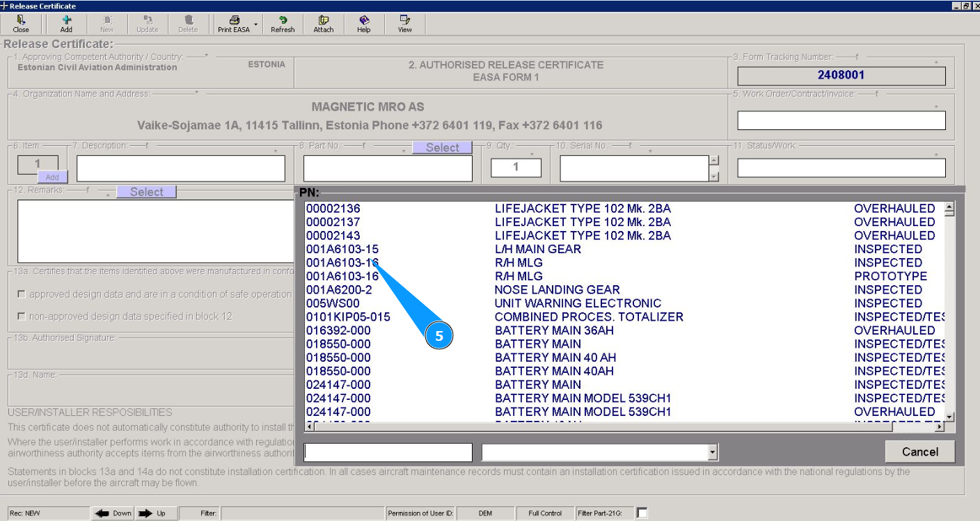Click the DEM user ID in status bar
Image resolution: width=980 pixels, height=521 pixels.
[485, 513]
